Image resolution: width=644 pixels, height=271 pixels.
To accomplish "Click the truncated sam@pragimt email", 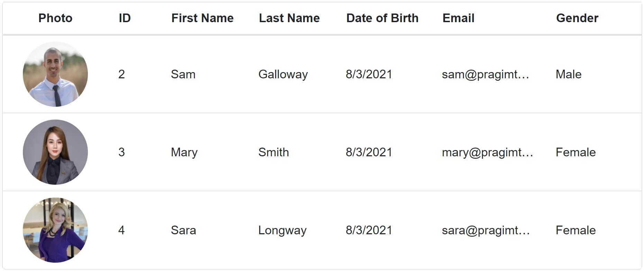I will (x=485, y=75).
